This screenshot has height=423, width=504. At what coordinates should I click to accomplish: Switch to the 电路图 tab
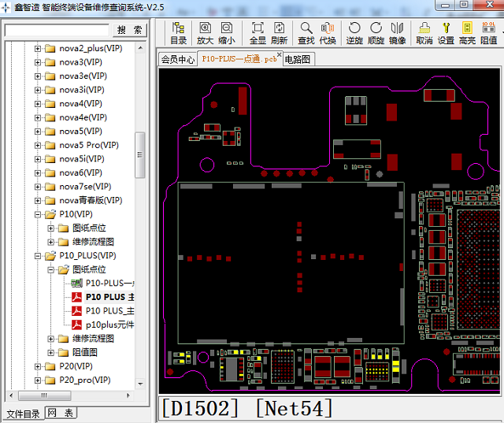[x=298, y=59]
